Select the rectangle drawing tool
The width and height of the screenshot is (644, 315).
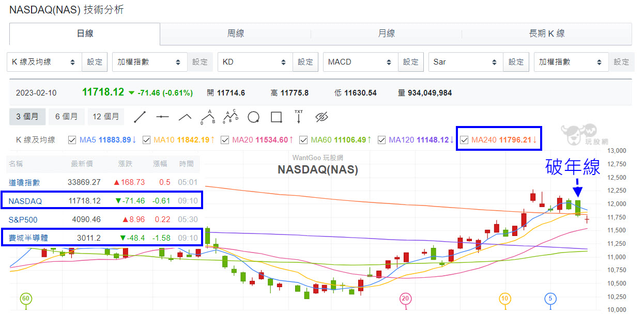point(276,117)
